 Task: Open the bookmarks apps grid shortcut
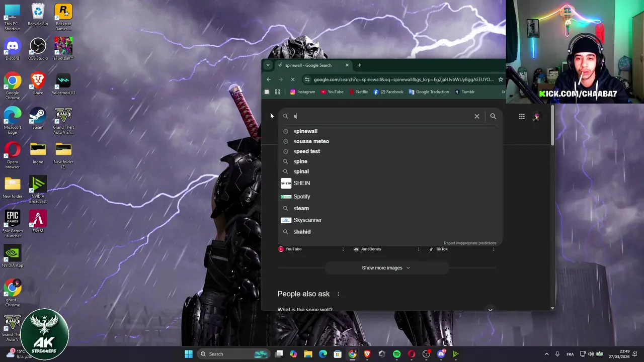click(x=277, y=92)
